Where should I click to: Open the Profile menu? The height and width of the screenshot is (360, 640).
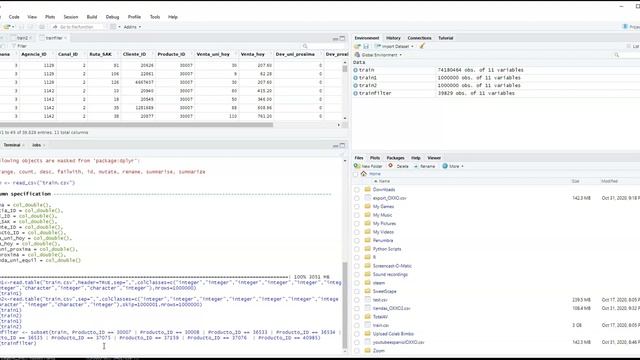134,17
